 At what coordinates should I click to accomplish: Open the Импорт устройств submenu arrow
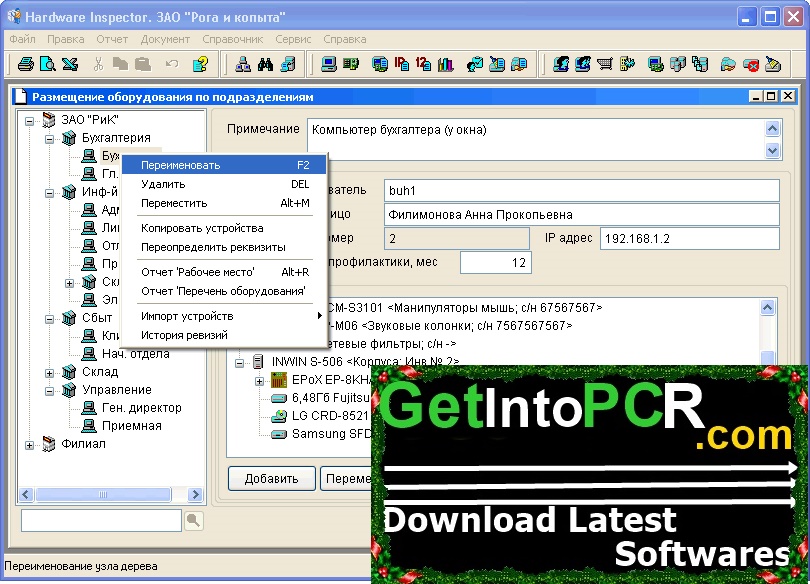pyautogui.click(x=320, y=315)
